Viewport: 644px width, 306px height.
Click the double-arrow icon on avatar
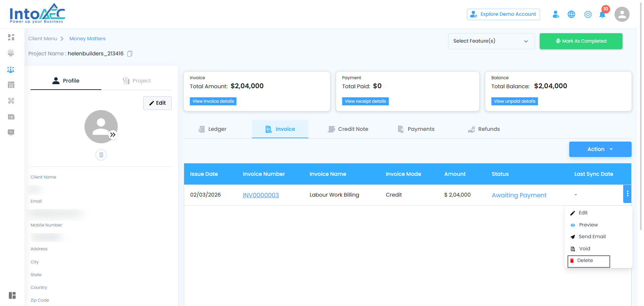tap(113, 135)
